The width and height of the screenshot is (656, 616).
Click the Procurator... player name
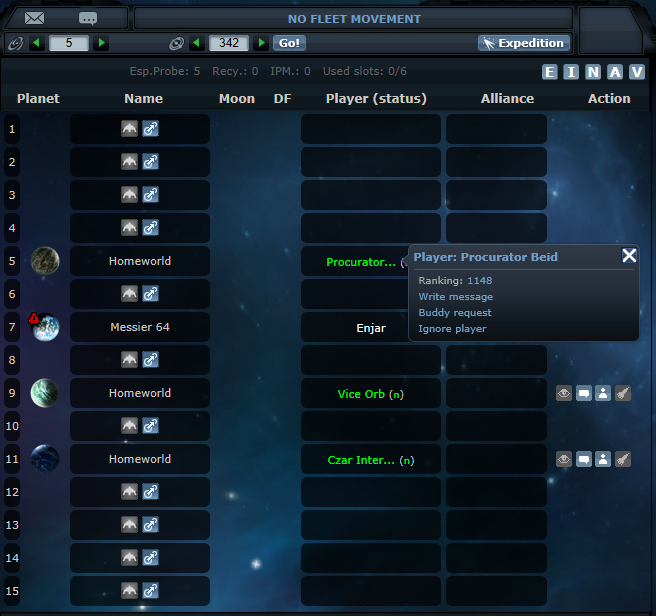361,262
